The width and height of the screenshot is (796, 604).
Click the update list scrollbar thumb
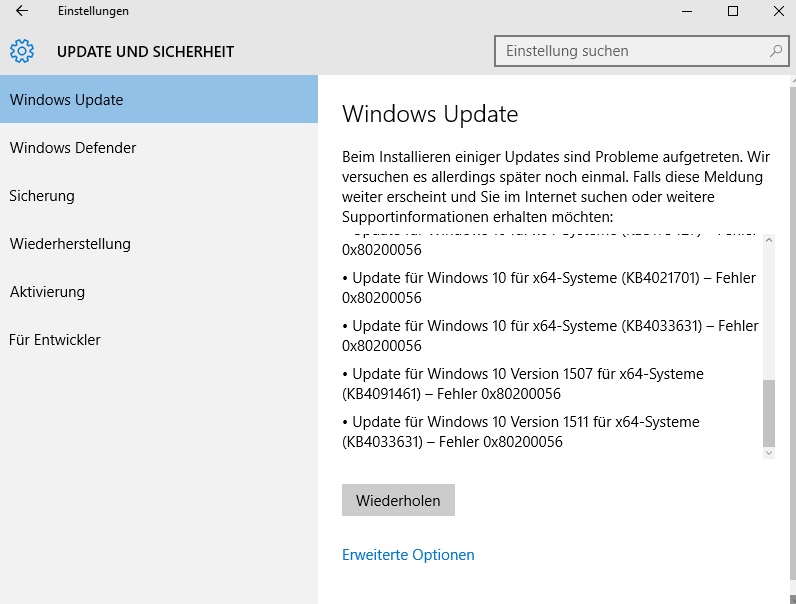[x=769, y=413]
